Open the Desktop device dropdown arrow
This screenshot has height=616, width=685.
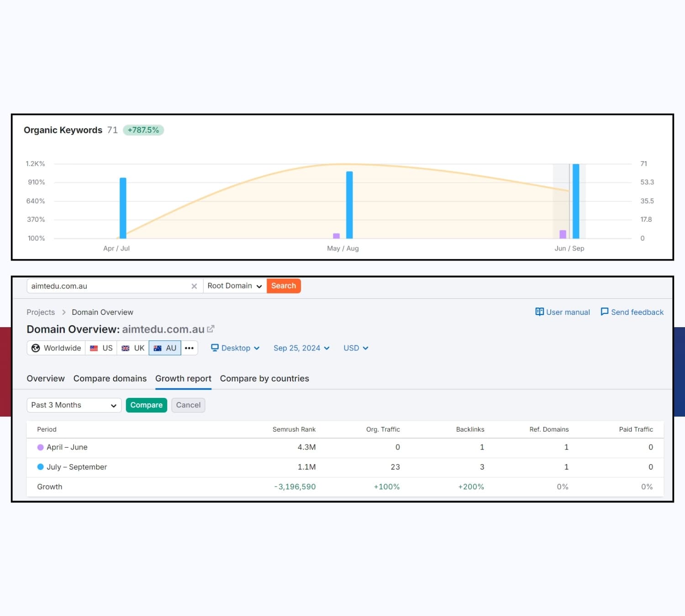pyautogui.click(x=257, y=348)
